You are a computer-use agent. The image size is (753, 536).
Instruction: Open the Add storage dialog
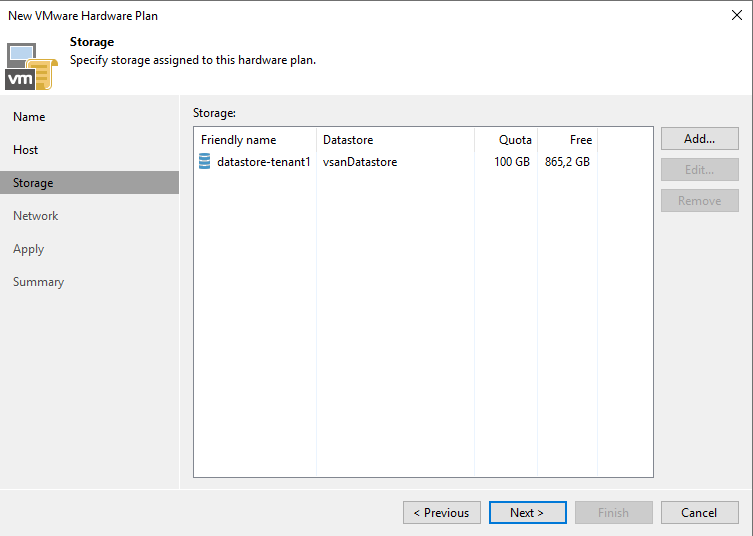tap(699, 139)
